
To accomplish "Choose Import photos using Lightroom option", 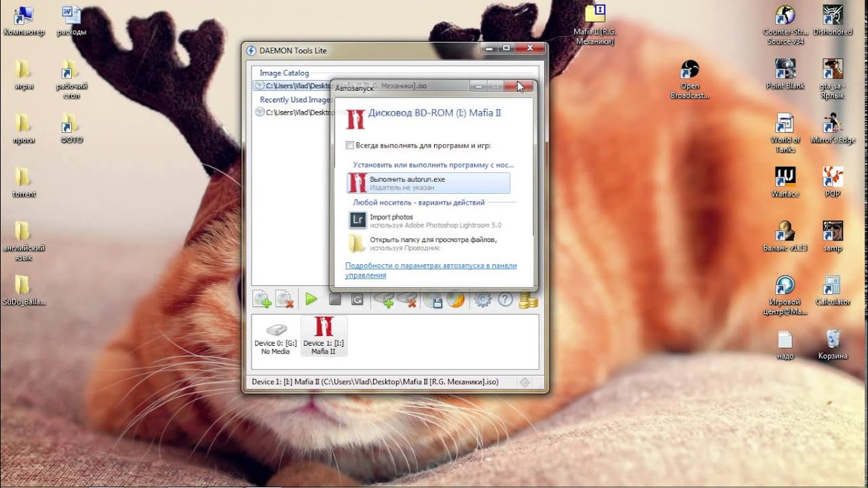I will (428, 221).
